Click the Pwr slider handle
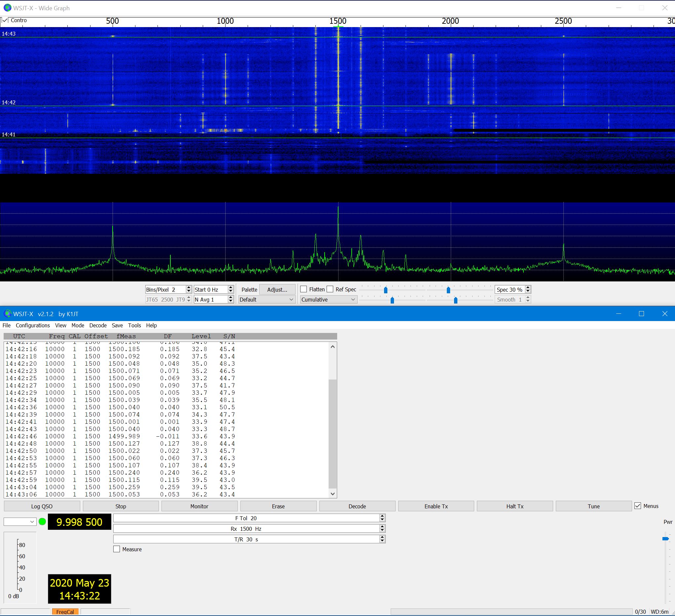675x616 pixels. pyautogui.click(x=665, y=539)
